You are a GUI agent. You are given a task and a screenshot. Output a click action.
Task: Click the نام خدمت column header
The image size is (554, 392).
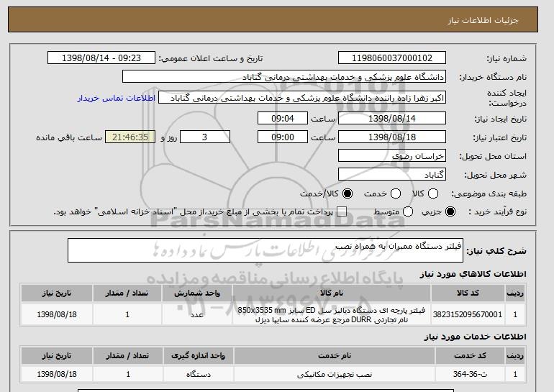[335, 355]
